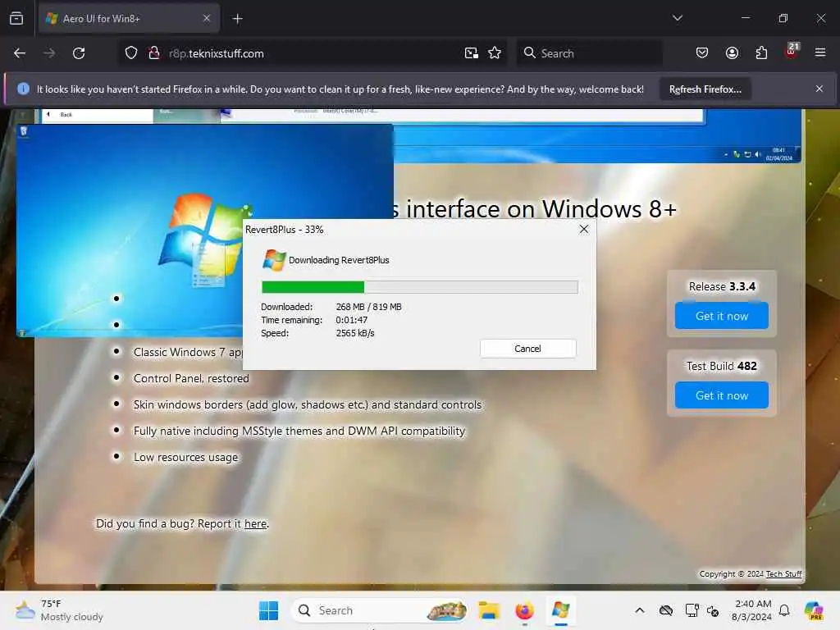Viewport: 840px width, 630px height.
Task: Click 'Control Panel, restored' text
Action: [x=191, y=379]
